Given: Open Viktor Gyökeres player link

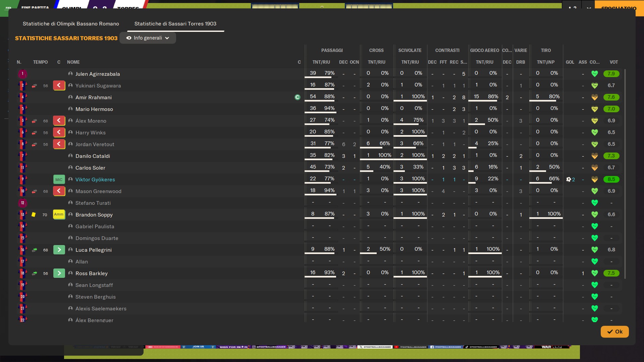Looking at the screenshot, I should pyautogui.click(x=95, y=179).
